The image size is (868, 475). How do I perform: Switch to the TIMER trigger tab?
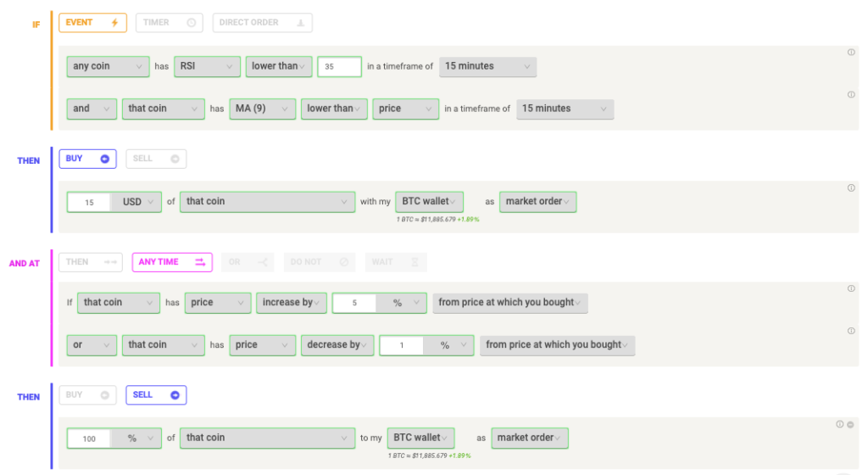coord(169,23)
